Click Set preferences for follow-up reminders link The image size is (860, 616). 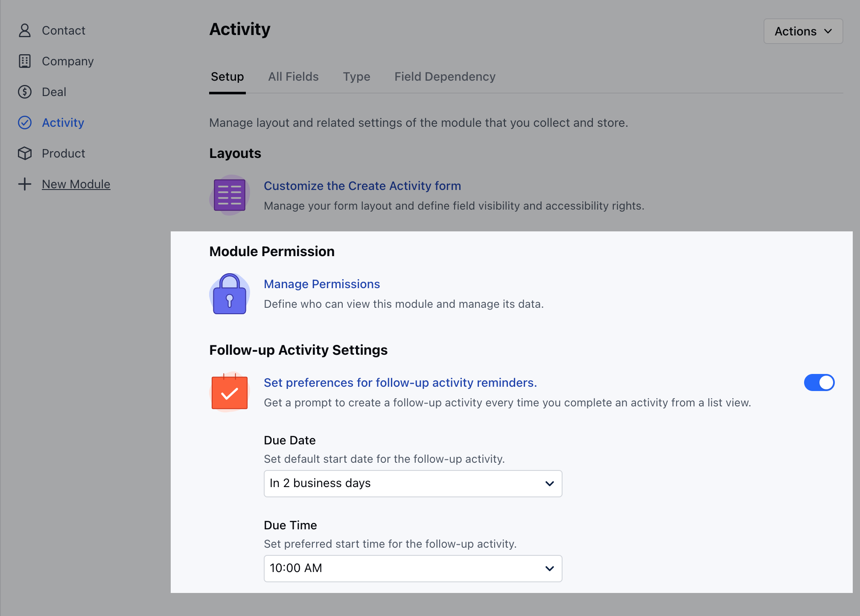tap(400, 382)
